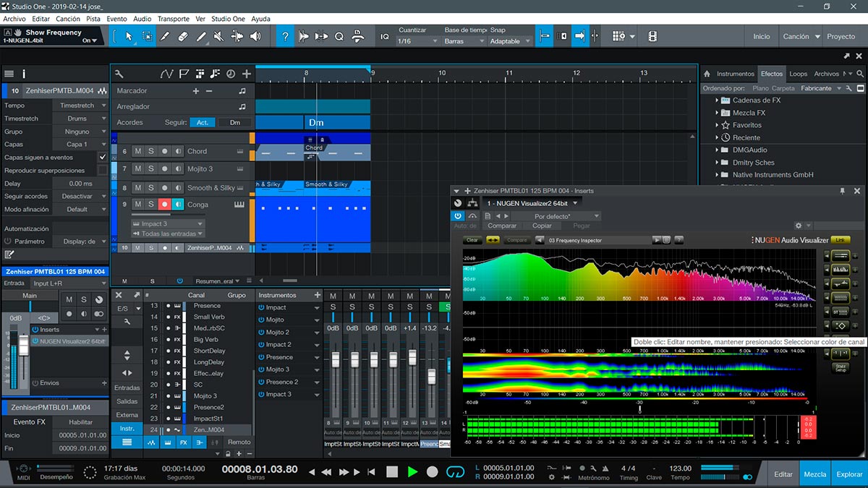The image size is (868, 488).
Task: Add a marker with the plus icon
Action: coord(195,91)
